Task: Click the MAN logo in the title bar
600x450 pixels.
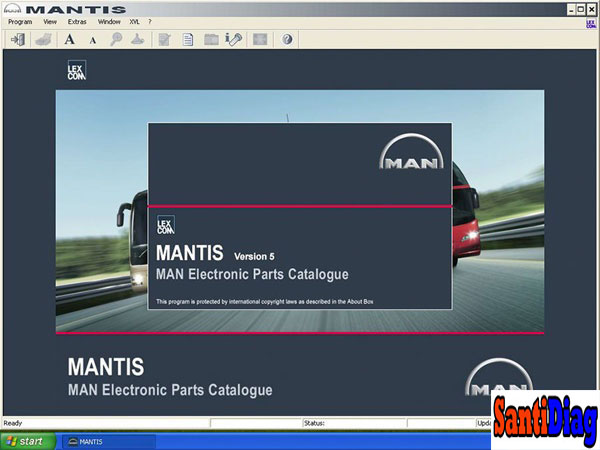Action: [x=12, y=8]
